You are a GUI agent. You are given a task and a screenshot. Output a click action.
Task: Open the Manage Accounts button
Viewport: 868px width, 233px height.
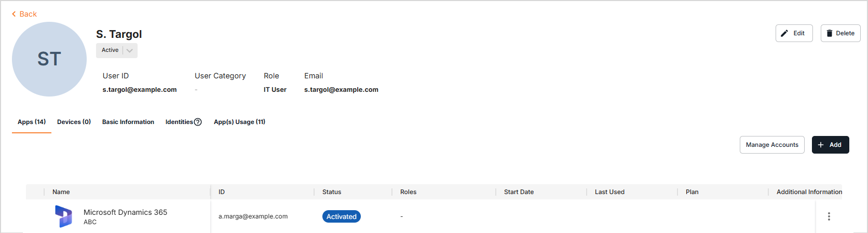pos(772,145)
